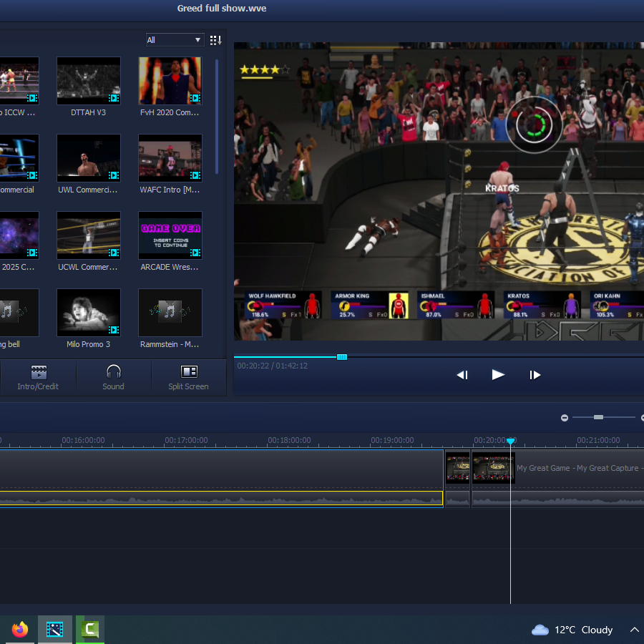Click the sort media grid icon
Viewport: 644px width, 644px height.
215,40
